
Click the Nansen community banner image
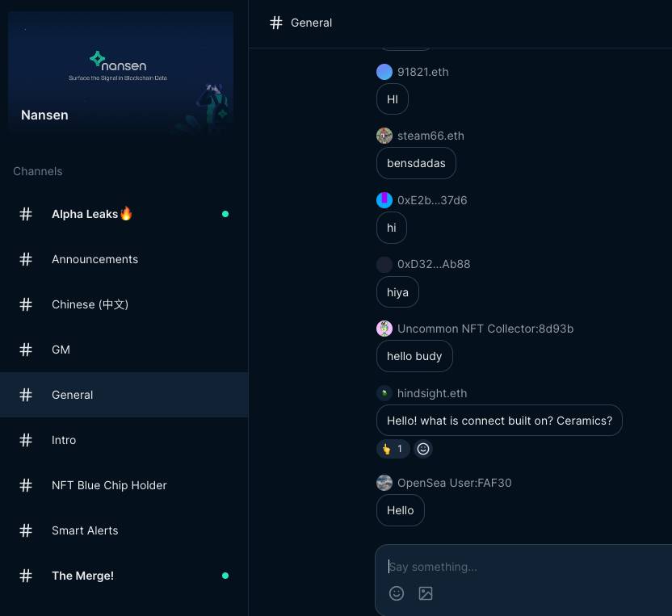(120, 71)
